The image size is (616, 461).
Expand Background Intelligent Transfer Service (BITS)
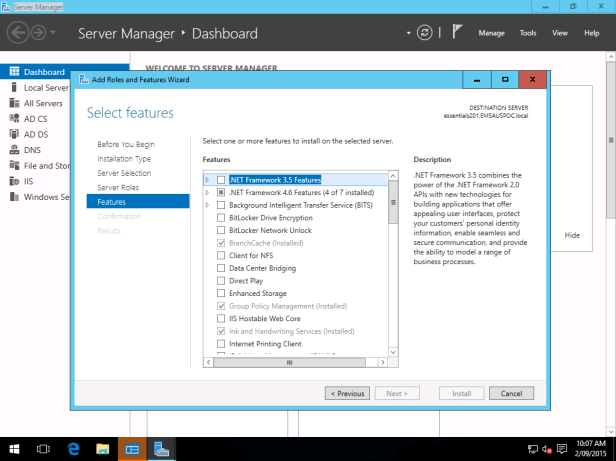click(x=207, y=204)
